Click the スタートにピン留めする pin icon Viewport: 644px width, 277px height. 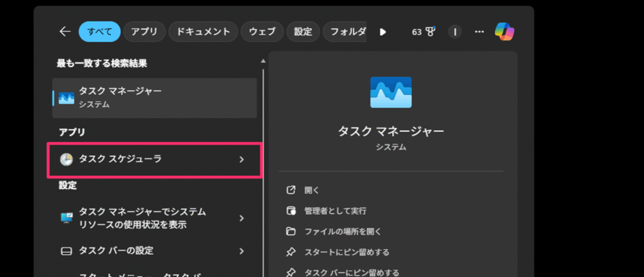[291, 252]
